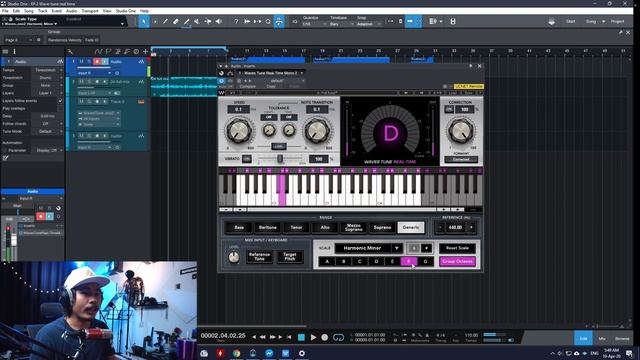640x360 pixels.
Task: Toggle the Loop button in transport
Action: (x=338, y=338)
